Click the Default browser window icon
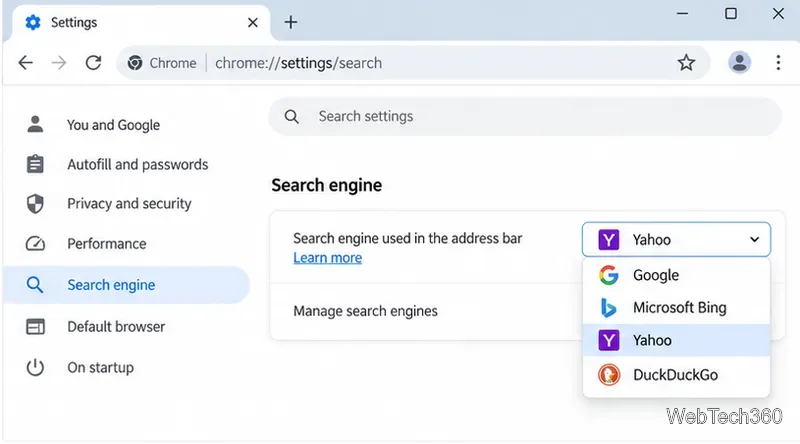This screenshot has width=800, height=444. pos(35,327)
